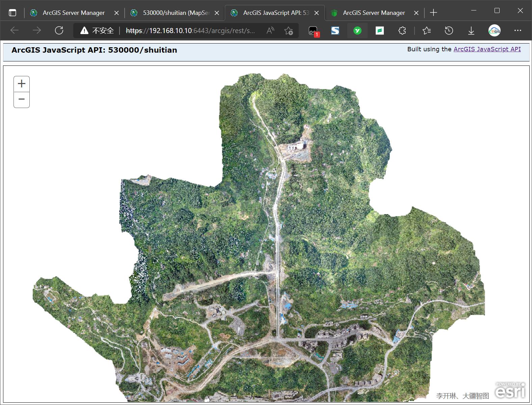The width and height of the screenshot is (532, 405).
Task: Refresh the current page
Action: [x=59, y=30]
